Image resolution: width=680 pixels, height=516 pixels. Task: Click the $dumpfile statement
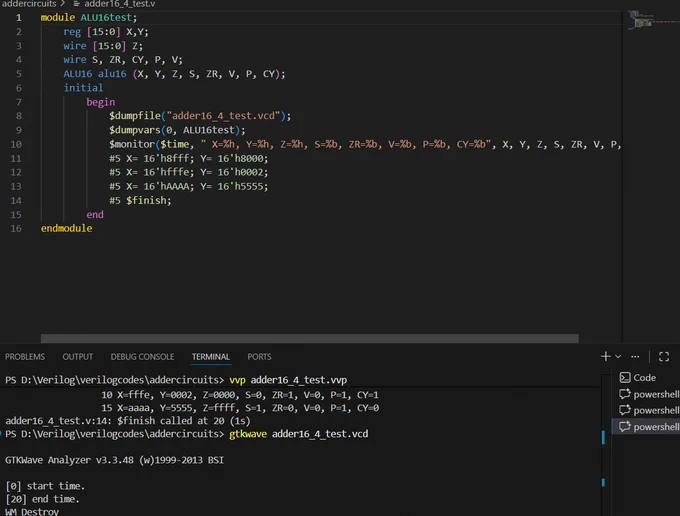pos(200,116)
